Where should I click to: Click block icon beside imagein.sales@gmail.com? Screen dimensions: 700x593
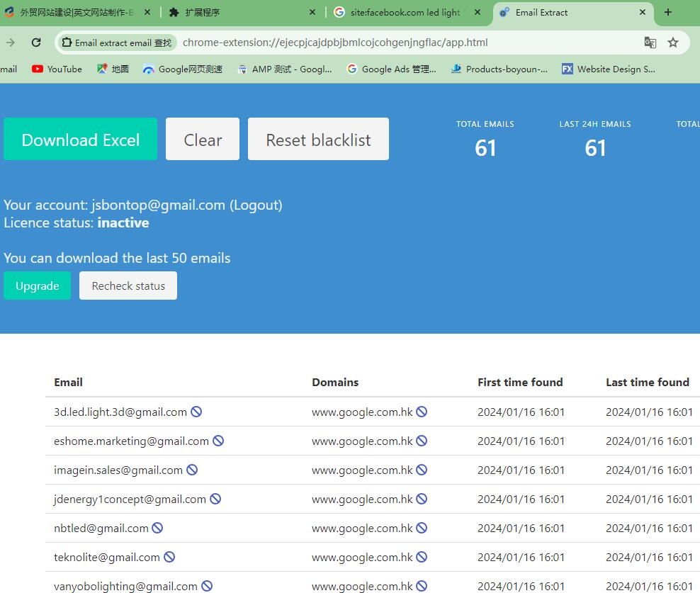point(192,470)
